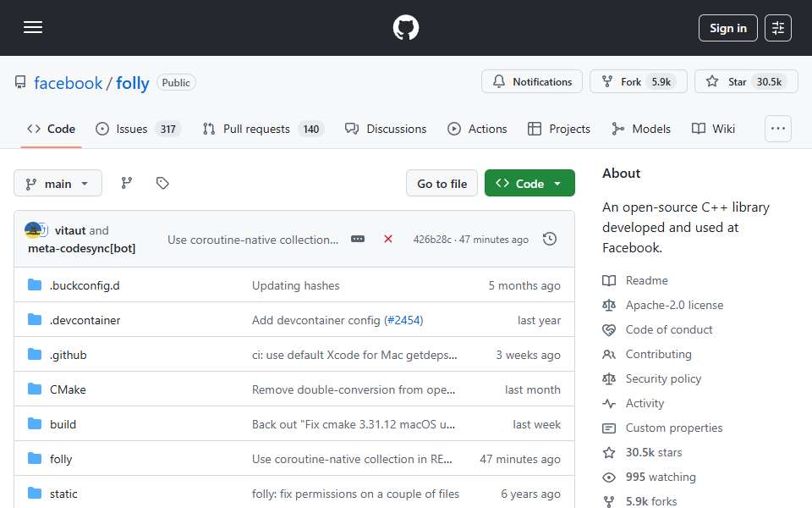The width and height of the screenshot is (812, 508).
Task: Open the .buckconfig.d folder
Action: (85, 285)
